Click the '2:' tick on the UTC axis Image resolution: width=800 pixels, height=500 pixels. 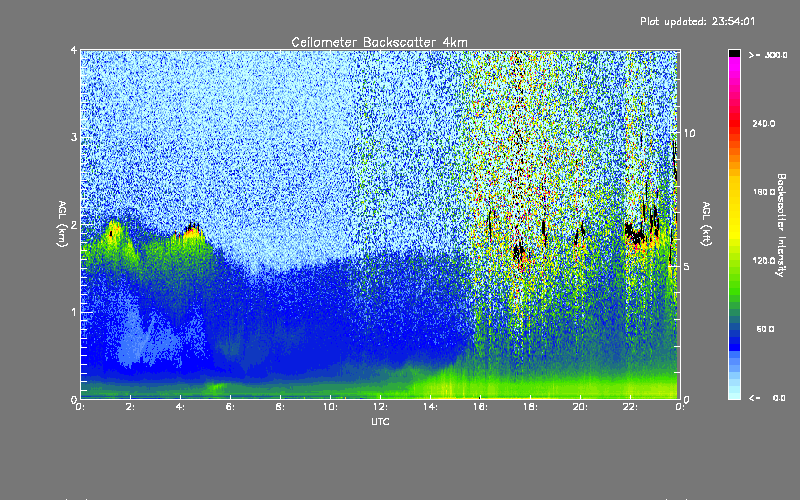[131, 407]
